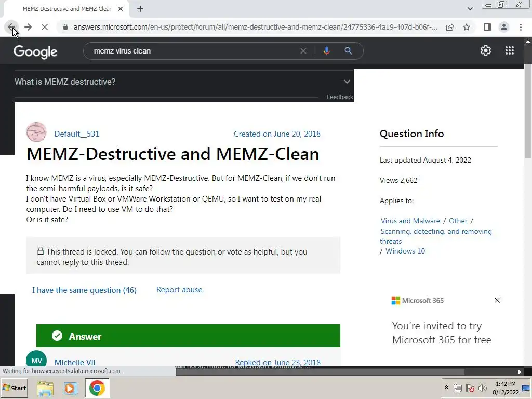Open the Default__531 user profile link
The height and width of the screenshot is (399, 532).
point(77,134)
